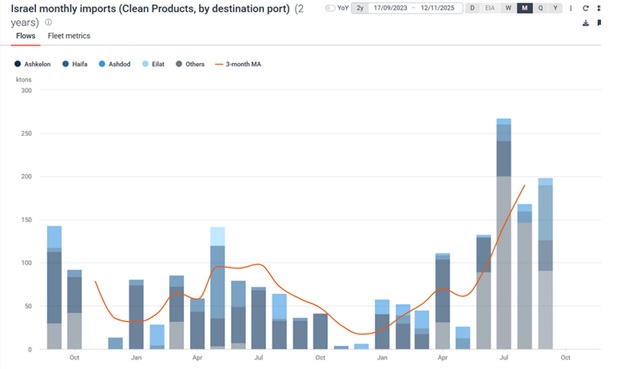Select quarterly Q granularity button
Image resolution: width=617 pixels, height=369 pixels.
point(540,8)
